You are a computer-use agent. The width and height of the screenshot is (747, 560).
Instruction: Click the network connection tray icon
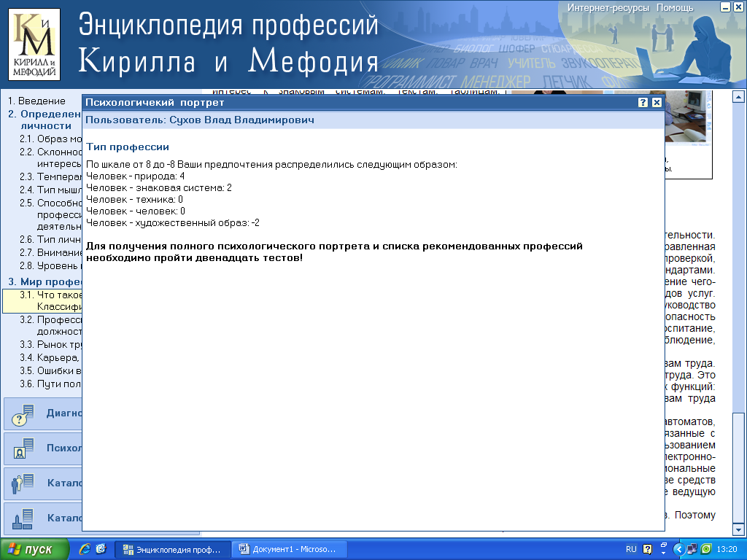pos(692,549)
